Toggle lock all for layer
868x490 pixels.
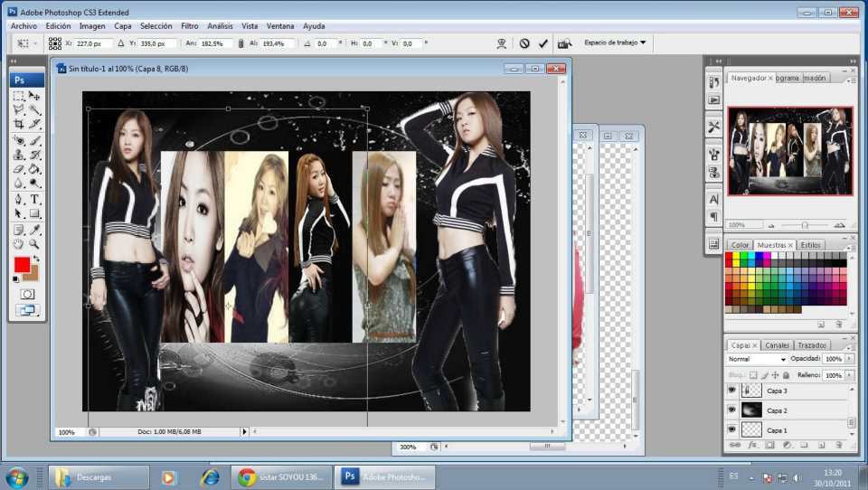point(786,375)
